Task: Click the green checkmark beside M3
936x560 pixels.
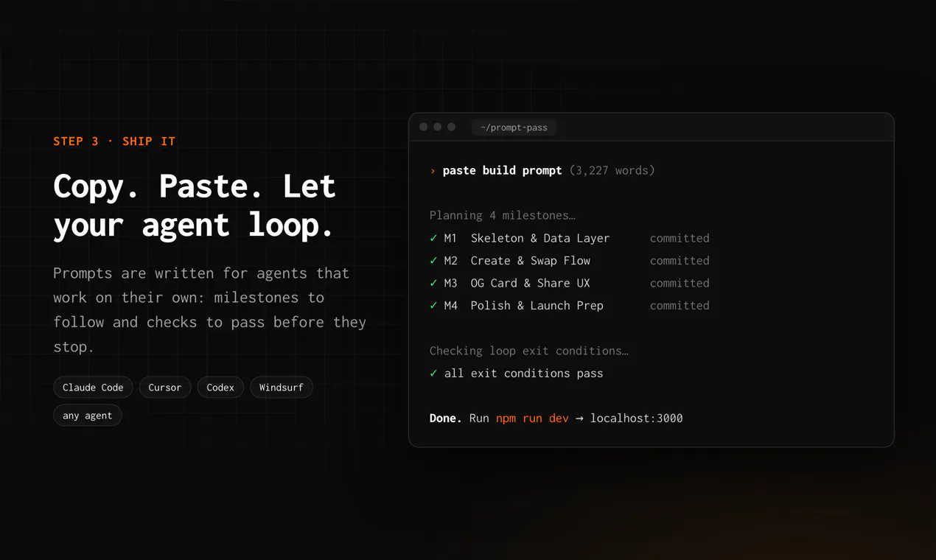Action: point(433,283)
